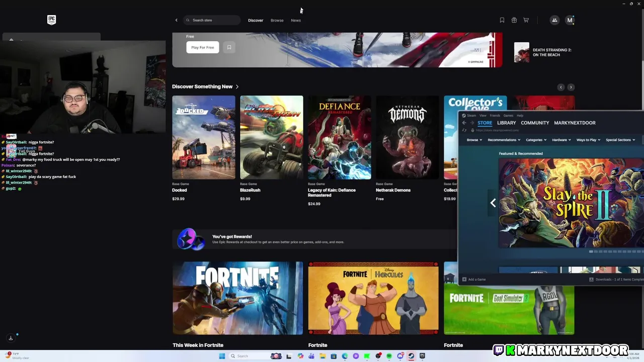Open the Discover tab
Screen dimensions: 644x362
click(256, 20)
